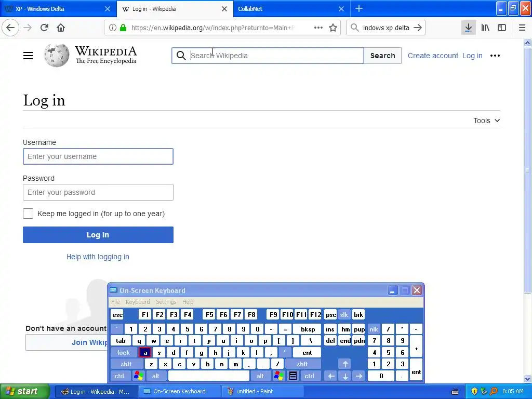Viewport: 532px width, 399px height.
Task: Click the Windows start button
Action: point(25,391)
